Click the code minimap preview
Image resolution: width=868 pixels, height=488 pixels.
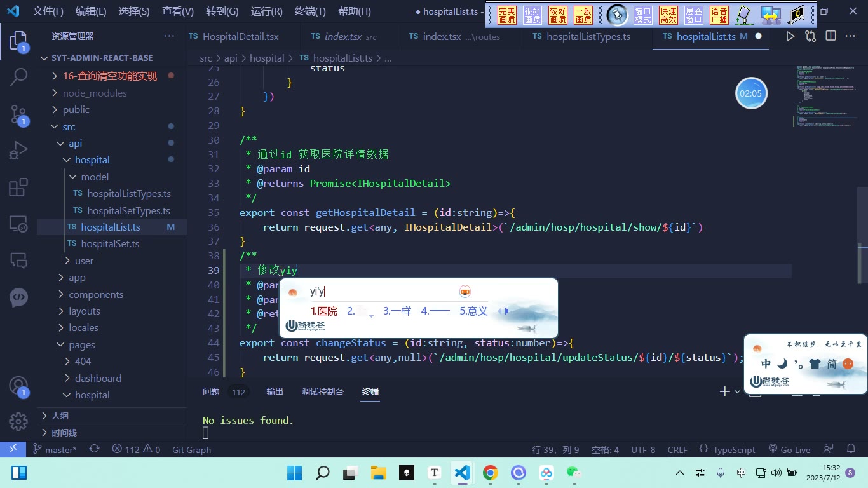coord(825,95)
